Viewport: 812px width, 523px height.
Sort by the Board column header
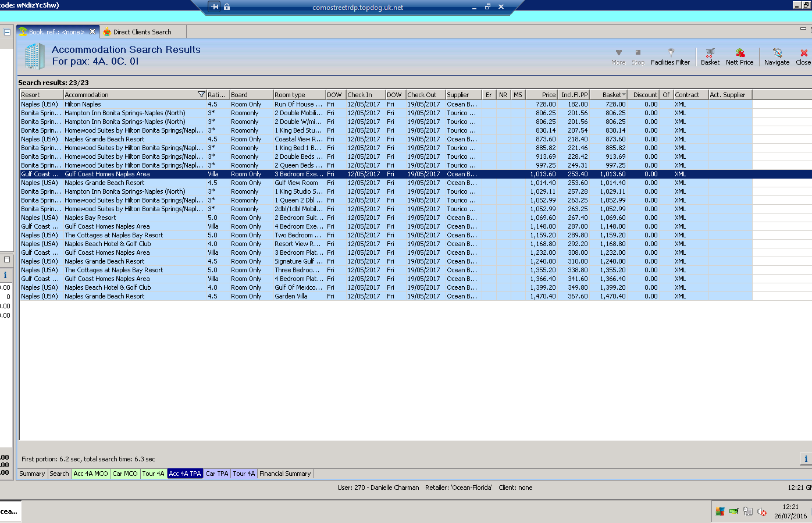click(251, 95)
